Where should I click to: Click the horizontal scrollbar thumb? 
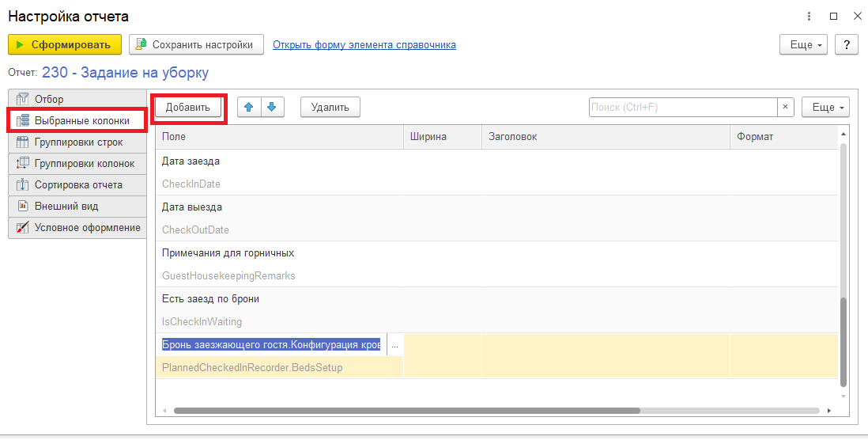[x=407, y=412]
